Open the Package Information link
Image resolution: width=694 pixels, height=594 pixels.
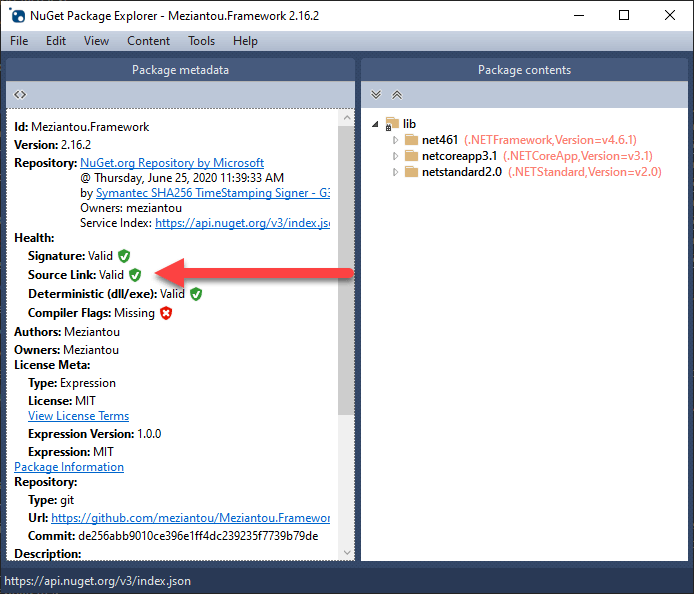[69, 467]
